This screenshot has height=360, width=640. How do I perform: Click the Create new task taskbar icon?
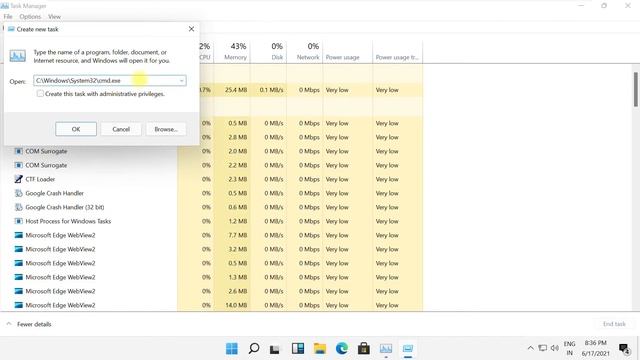[408, 349]
